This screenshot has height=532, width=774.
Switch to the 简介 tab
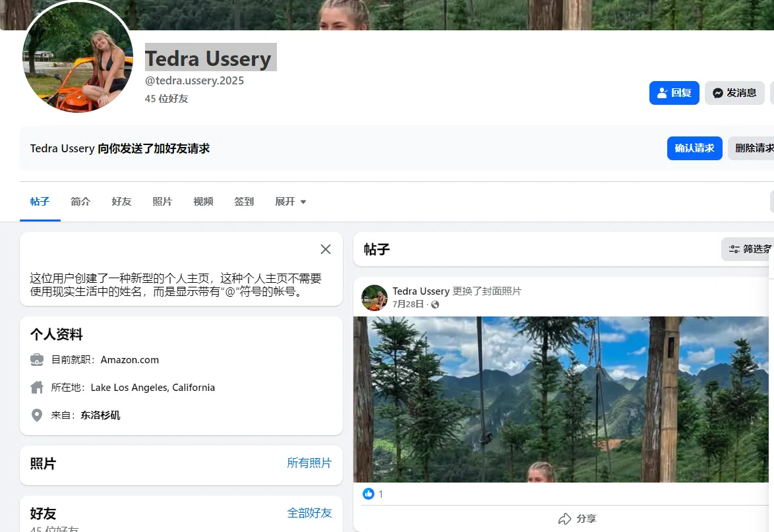[x=80, y=202]
